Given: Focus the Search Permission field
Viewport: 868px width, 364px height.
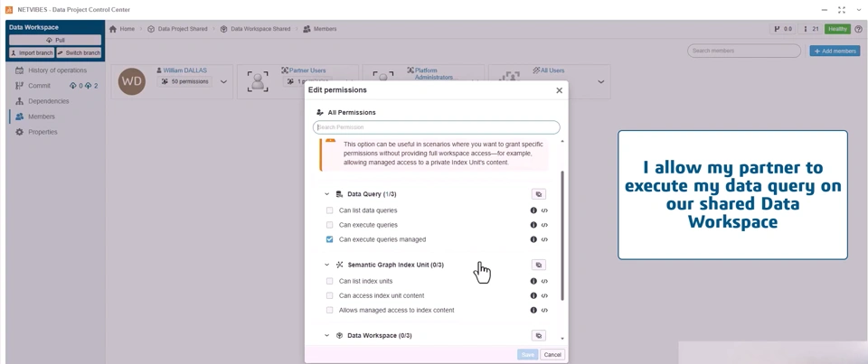Looking at the screenshot, I should click(x=436, y=127).
